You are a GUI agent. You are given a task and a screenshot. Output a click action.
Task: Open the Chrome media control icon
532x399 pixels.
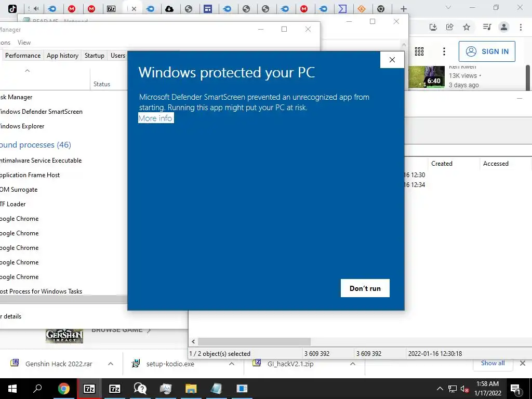pyautogui.click(x=487, y=27)
